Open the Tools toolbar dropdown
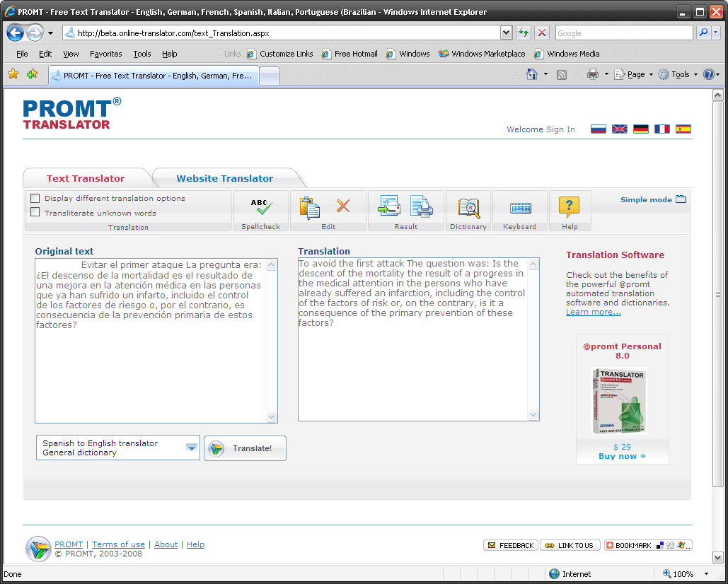728x584 pixels. (x=678, y=74)
